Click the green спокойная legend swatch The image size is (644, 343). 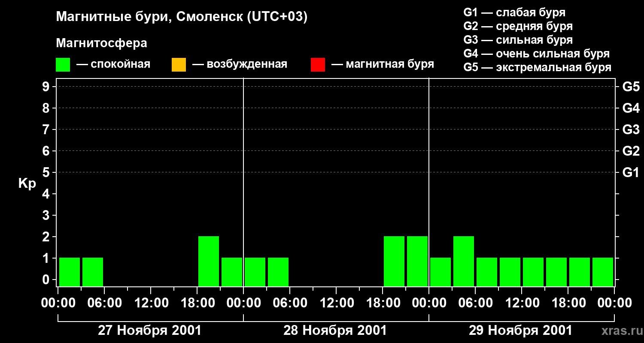(63, 64)
